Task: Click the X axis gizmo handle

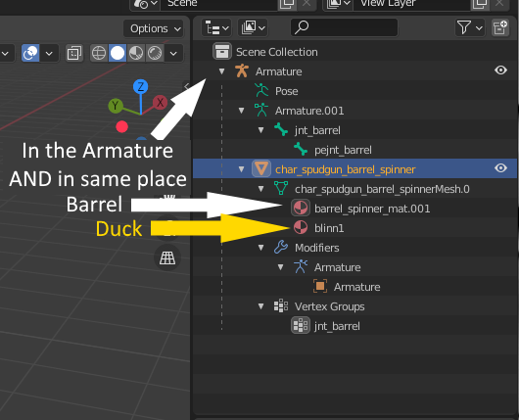Action: pyautogui.click(x=160, y=102)
